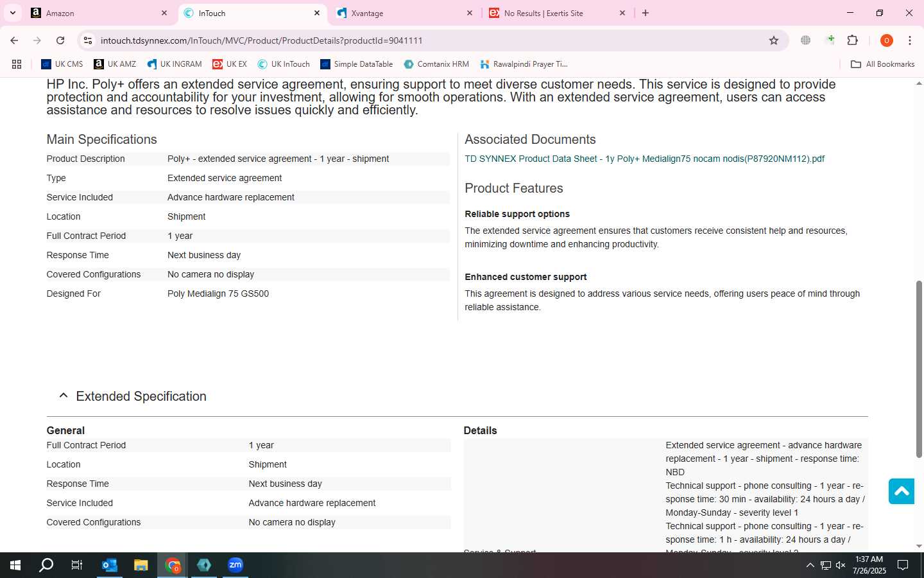This screenshot has width=924, height=578.
Task: Click the 'Product Features' heading
Action: pyautogui.click(x=514, y=188)
